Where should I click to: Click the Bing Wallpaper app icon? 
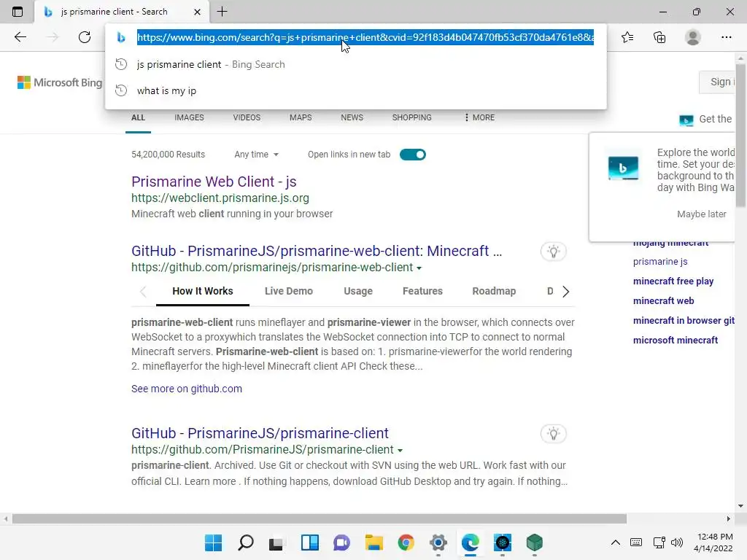coord(623,168)
